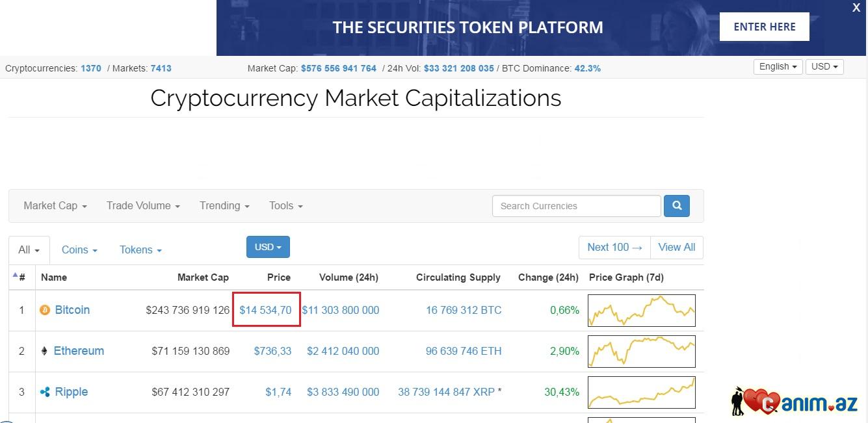
Task: Click the sort arrow in # column
Action: (16, 276)
